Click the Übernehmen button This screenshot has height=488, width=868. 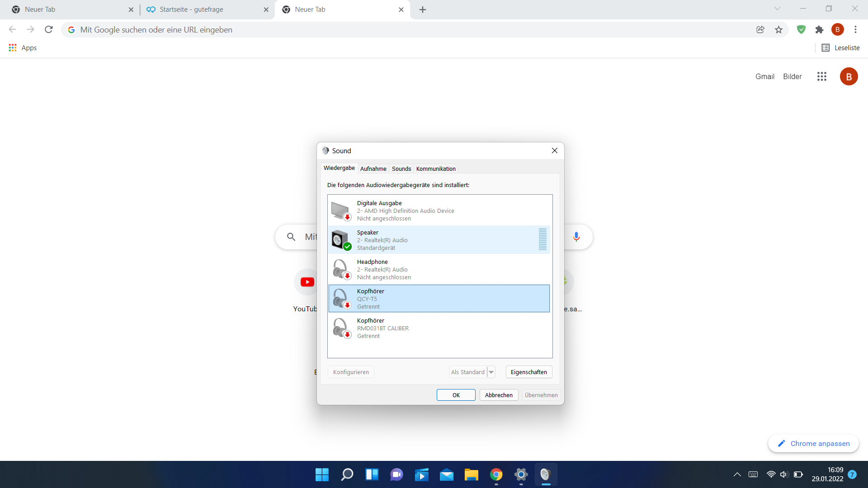541,394
